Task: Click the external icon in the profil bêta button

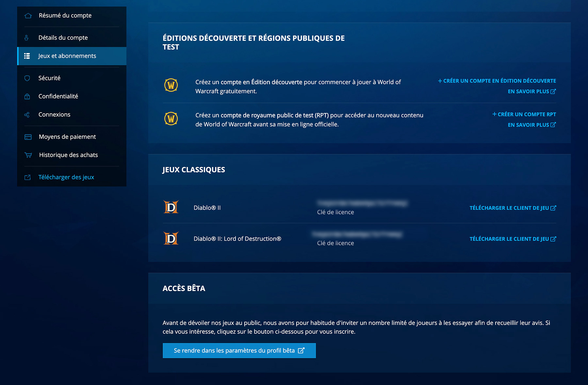Action: [x=301, y=350]
